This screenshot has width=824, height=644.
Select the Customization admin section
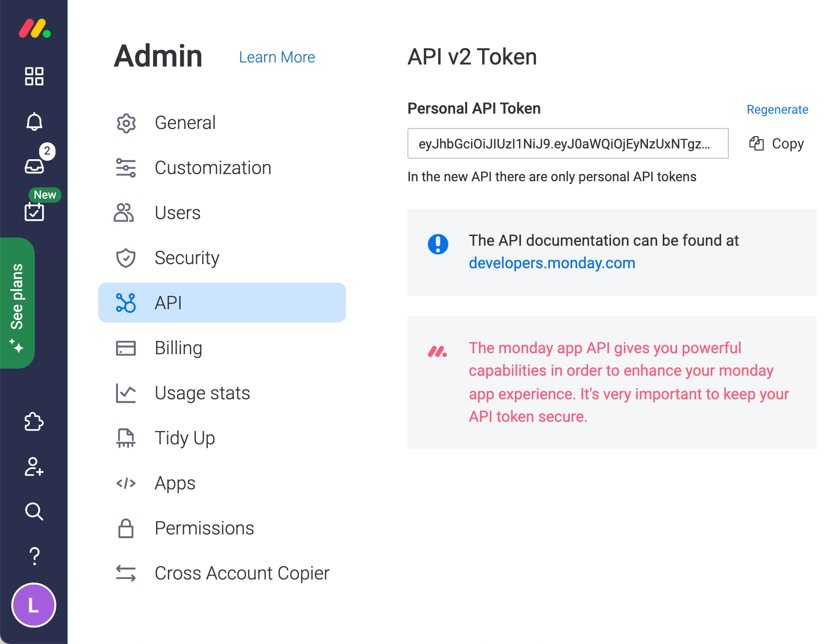pos(213,168)
